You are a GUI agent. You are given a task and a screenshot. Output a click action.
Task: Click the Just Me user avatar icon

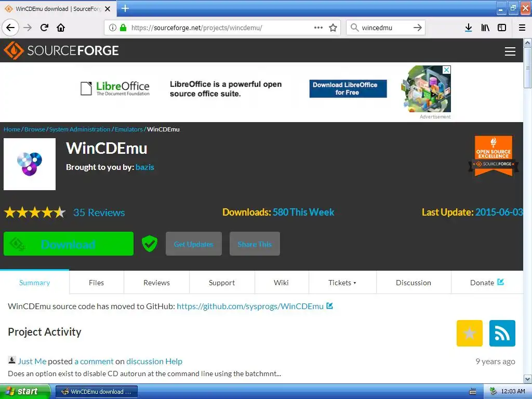tap(12, 360)
